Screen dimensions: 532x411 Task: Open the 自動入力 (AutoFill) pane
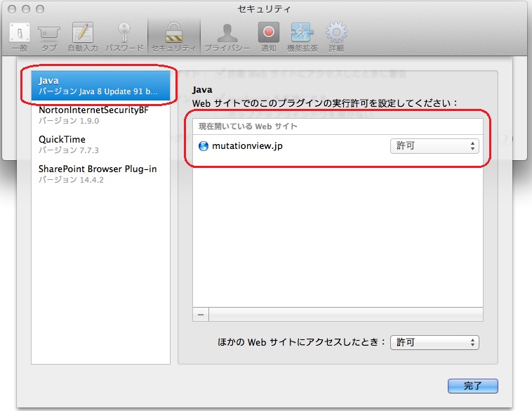click(x=83, y=36)
